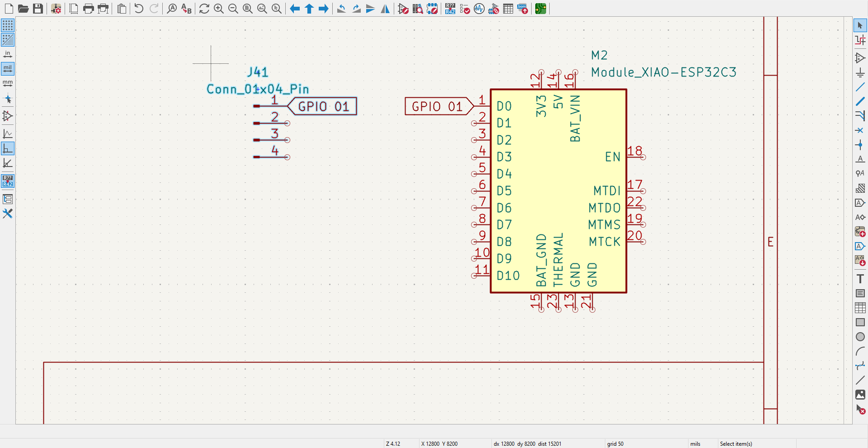This screenshot has height=448, width=868.
Task: Select the Arc drawing tool
Action: pyautogui.click(x=860, y=351)
